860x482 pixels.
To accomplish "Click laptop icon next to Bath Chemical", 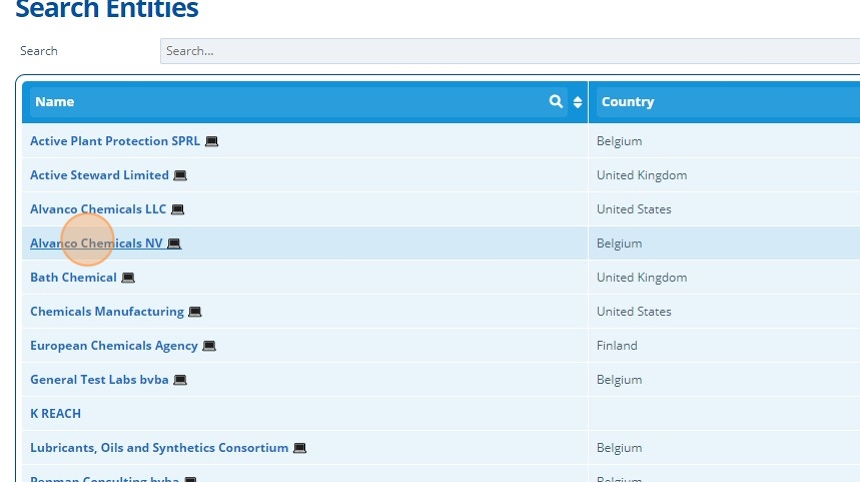I will (x=128, y=278).
